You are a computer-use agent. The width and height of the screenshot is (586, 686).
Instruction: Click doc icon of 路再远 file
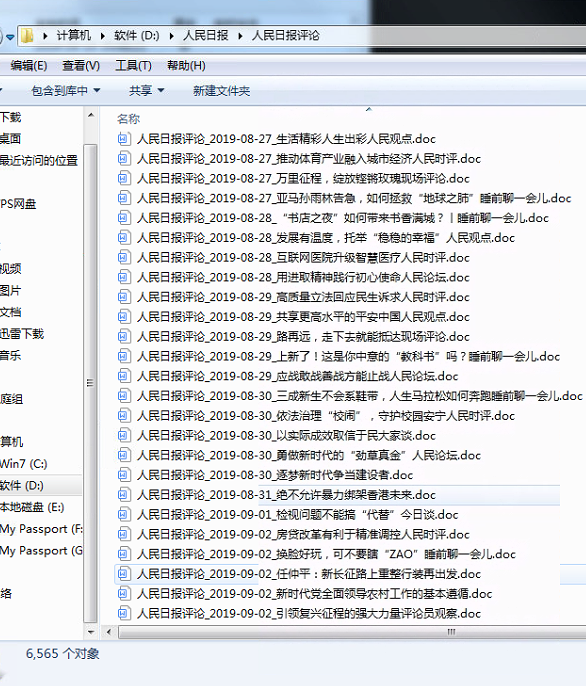124,336
